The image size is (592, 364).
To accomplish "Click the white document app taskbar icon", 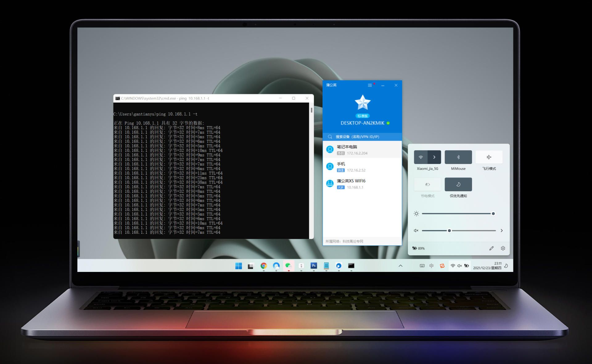I will 301,266.
